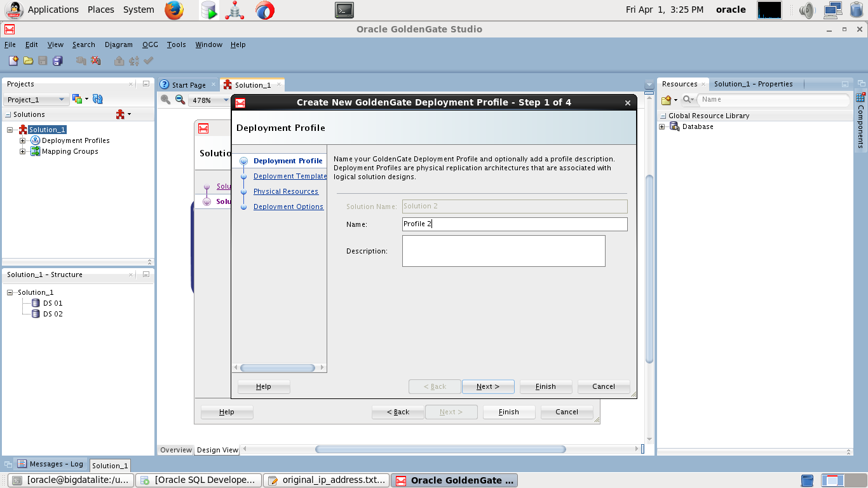This screenshot has width=868, height=488.
Task: Click the Deployment Profiles tree node icon
Action: (x=36, y=140)
